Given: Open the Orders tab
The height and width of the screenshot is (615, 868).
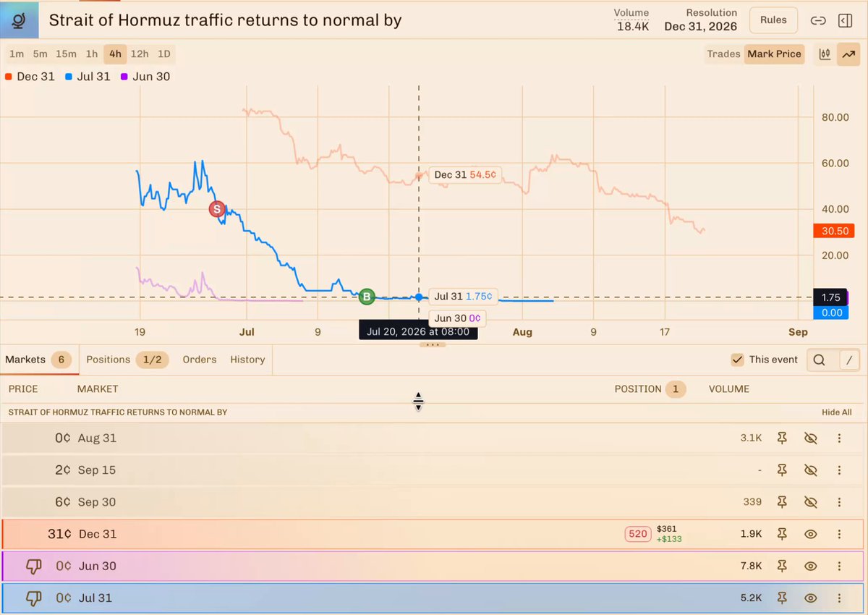Looking at the screenshot, I should click(x=200, y=360).
